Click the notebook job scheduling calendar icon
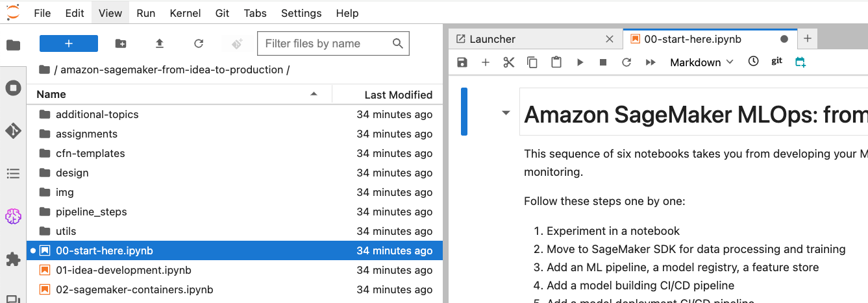 [x=800, y=62]
